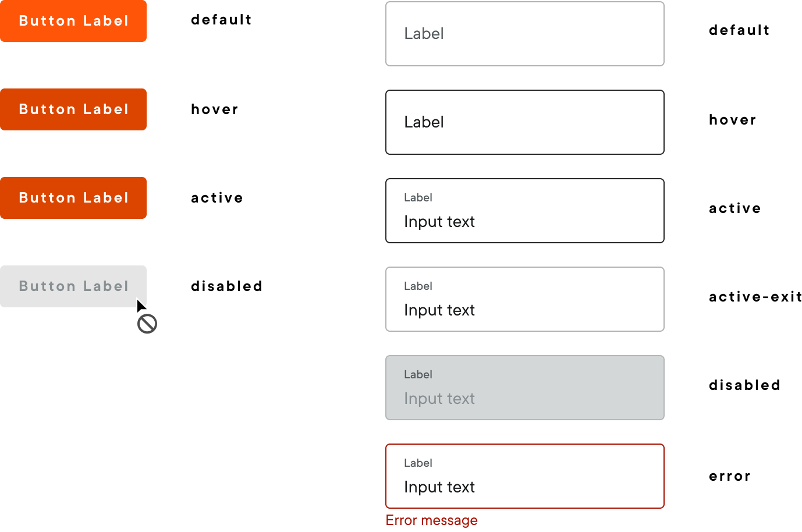Click small Label caption in the fourth field
The height and width of the screenshot is (532, 802).
(418, 286)
